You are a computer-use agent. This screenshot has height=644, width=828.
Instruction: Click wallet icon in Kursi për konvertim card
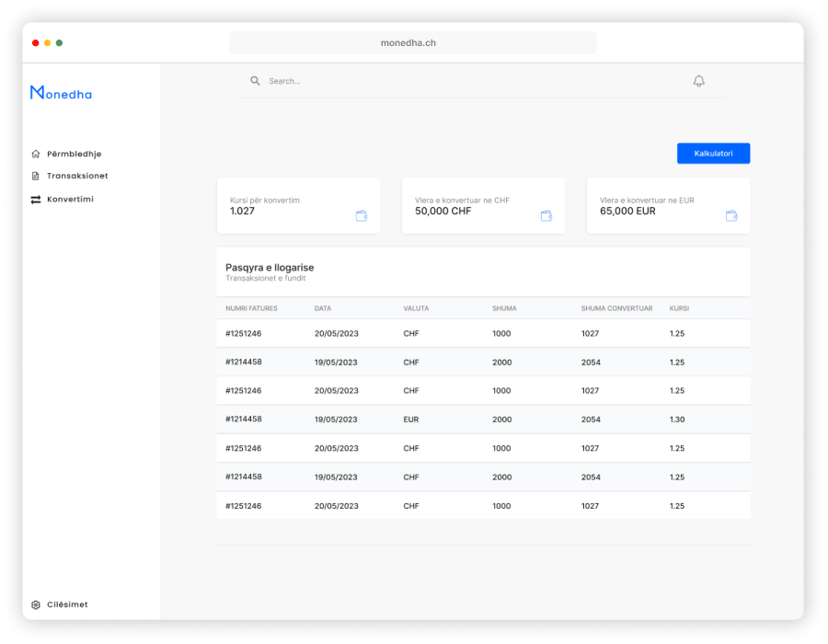pyautogui.click(x=362, y=215)
